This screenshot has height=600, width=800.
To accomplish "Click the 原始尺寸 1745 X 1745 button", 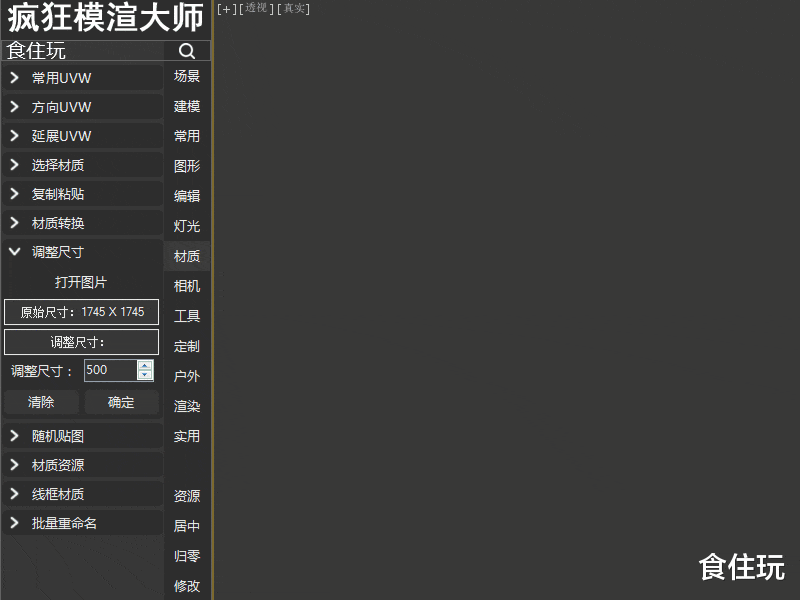I will [x=81, y=312].
